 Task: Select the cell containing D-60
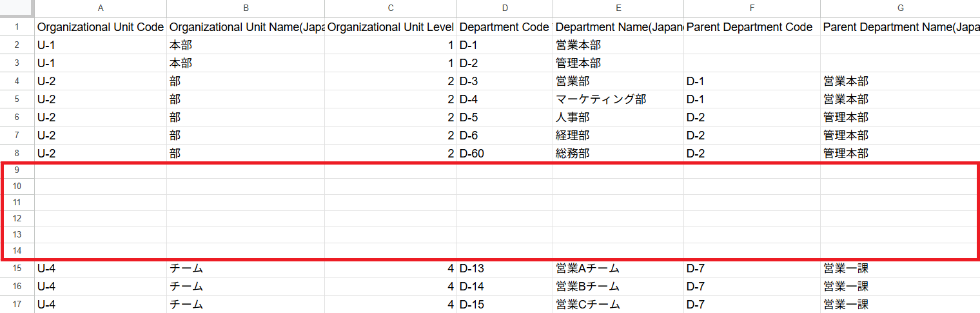[504, 154]
